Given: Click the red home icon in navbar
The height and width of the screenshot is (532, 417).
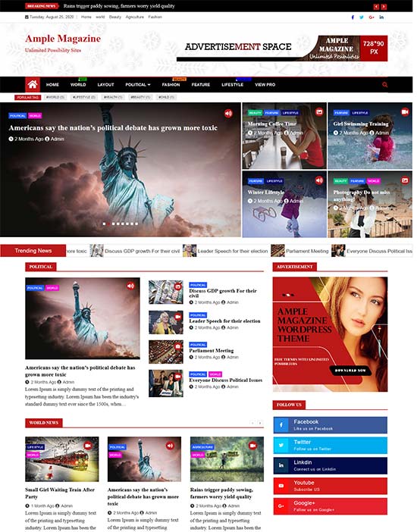Looking at the screenshot, I should (33, 84).
